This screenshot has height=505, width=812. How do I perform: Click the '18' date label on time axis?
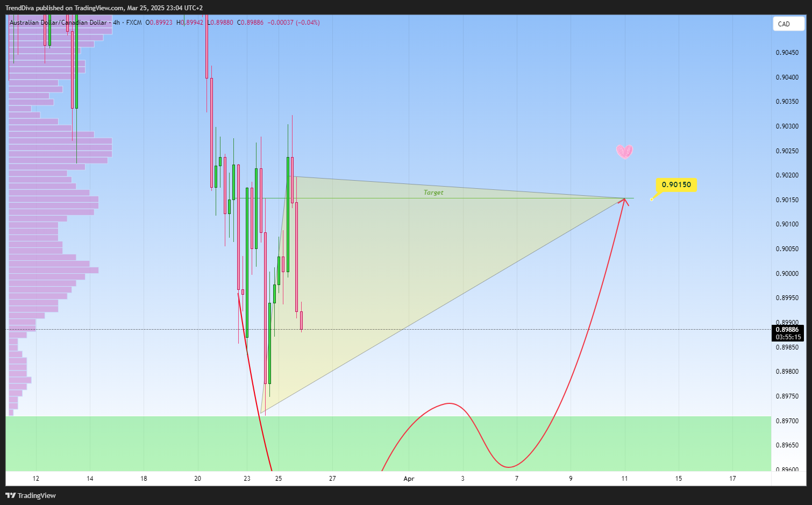144,479
